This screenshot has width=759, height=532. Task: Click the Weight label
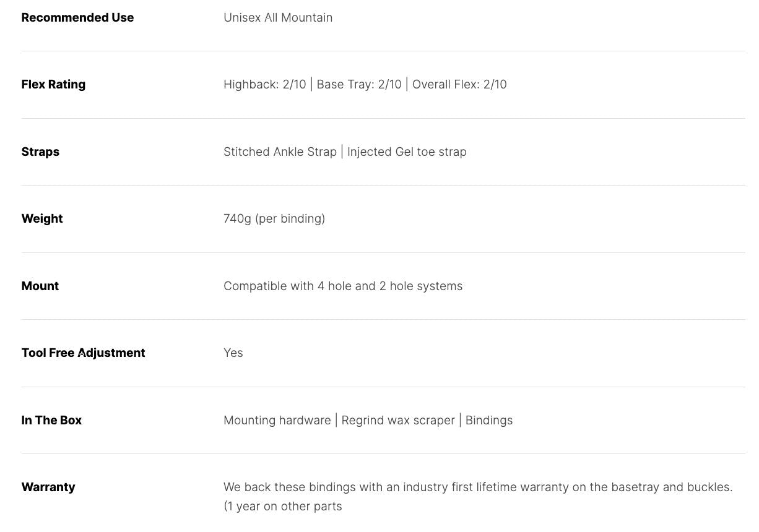point(42,218)
